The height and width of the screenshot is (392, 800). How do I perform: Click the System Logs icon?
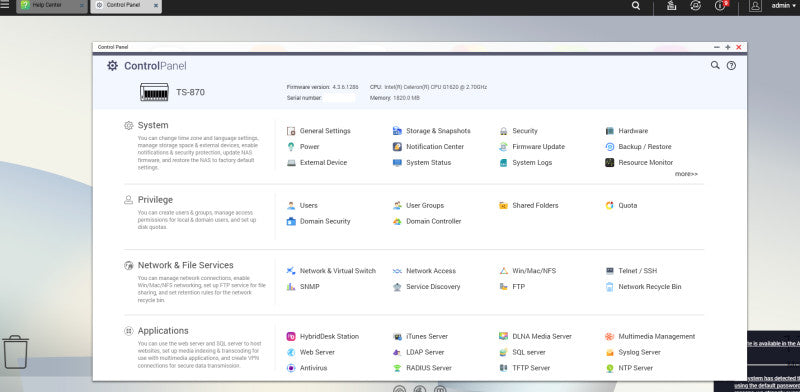click(504, 163)
